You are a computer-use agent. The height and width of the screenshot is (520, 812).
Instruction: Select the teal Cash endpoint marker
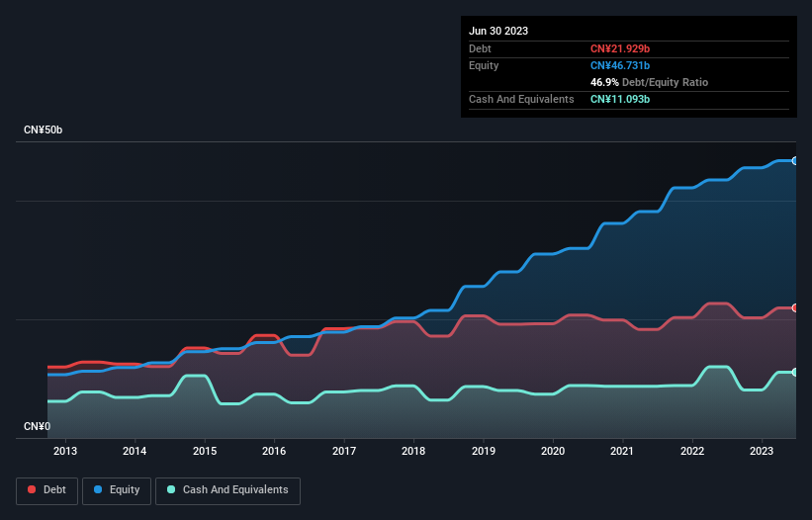pos(795,372)
